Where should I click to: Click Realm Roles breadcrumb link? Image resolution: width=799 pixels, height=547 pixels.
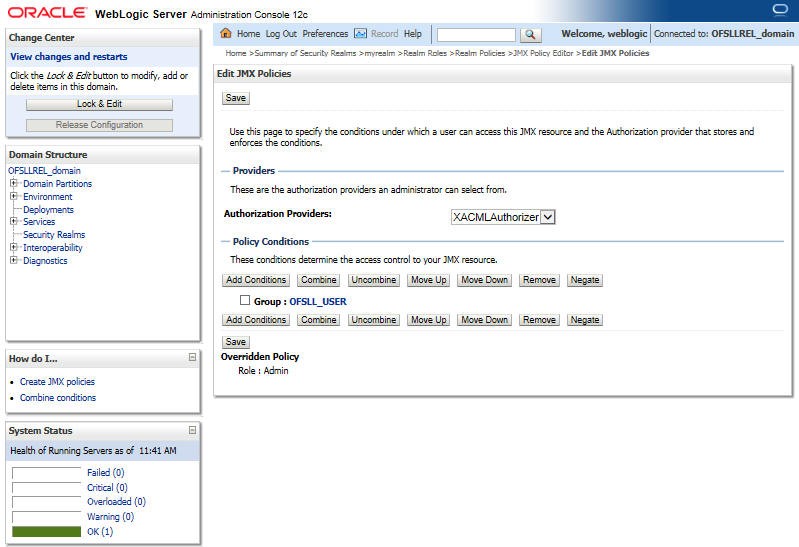coord(425,53)
